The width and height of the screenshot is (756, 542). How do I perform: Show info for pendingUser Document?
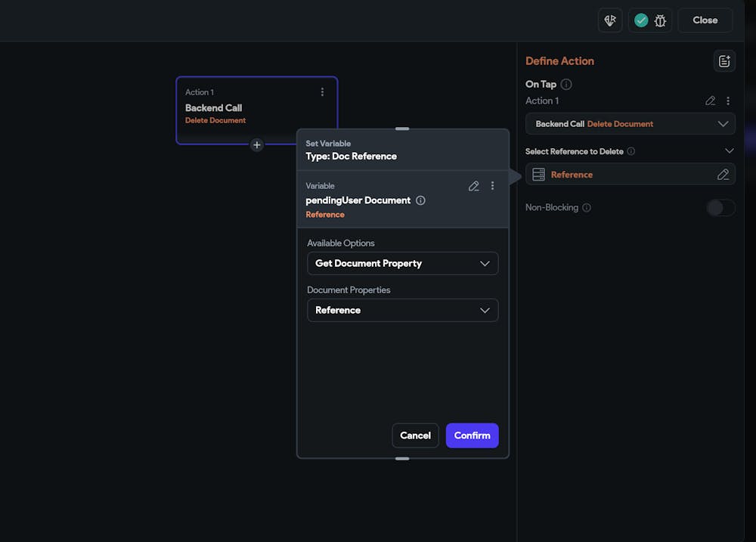click(x=421, y=201)
